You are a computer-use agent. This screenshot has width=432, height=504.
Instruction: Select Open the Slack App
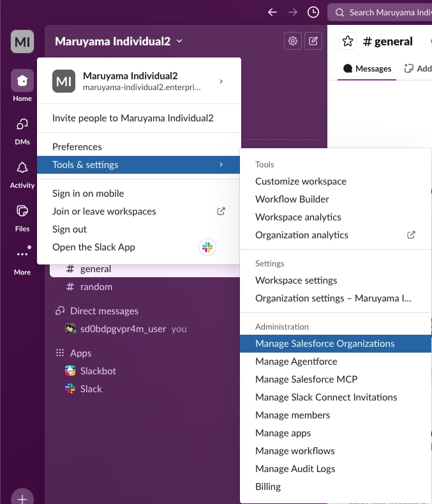click(139, 247)
